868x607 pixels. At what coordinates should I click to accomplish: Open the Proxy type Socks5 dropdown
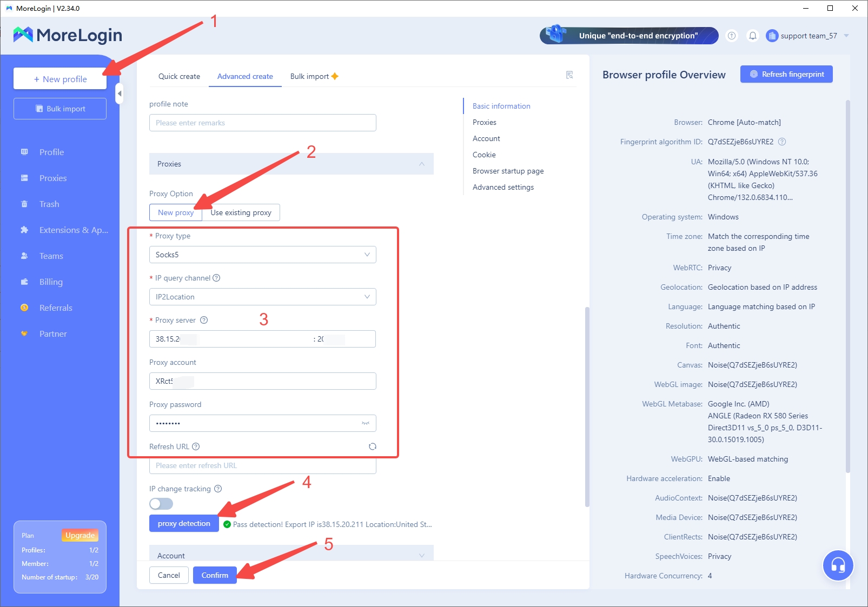(262, 255)
